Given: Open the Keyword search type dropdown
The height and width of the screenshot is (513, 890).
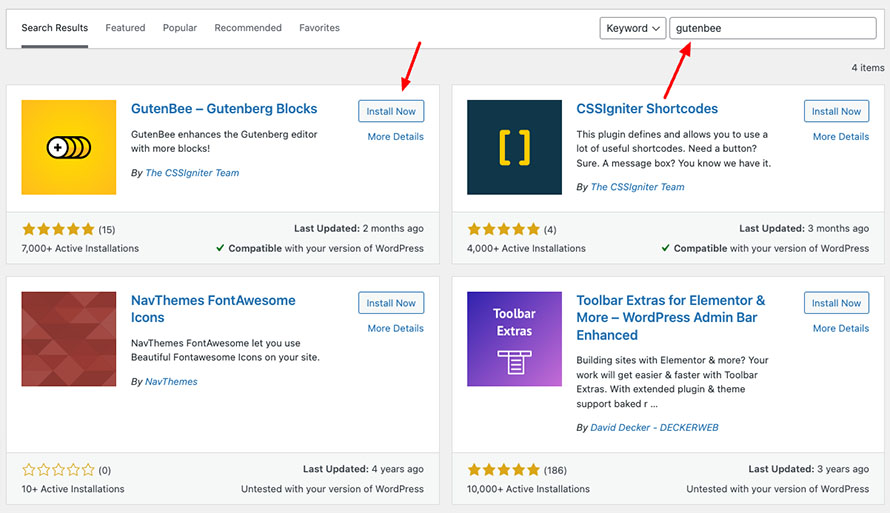Looking at the screenshot, I should (632, 28).
